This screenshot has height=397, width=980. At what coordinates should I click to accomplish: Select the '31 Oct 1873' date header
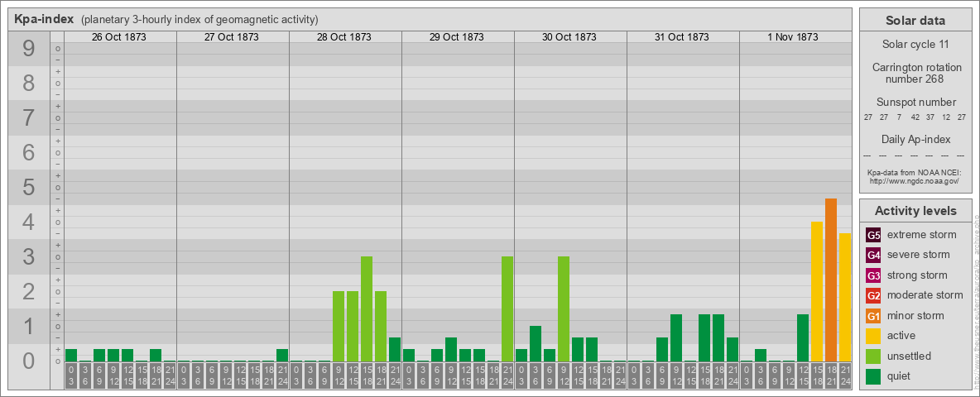tap(681, 37)
